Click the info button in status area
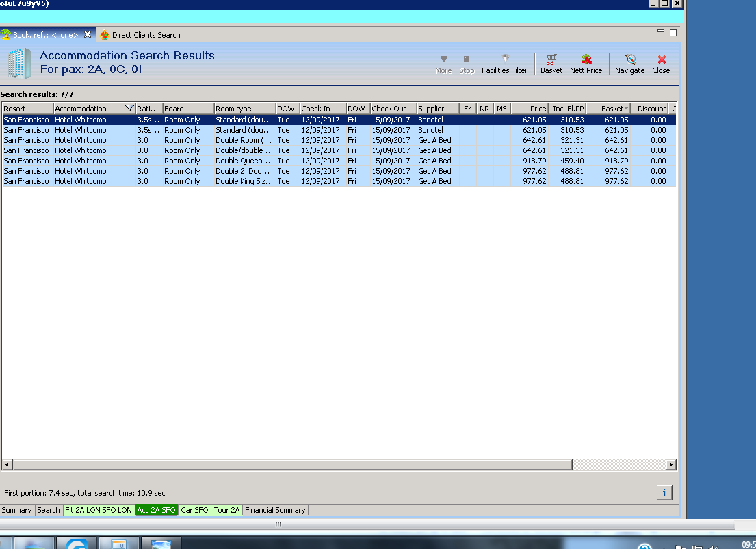Image resolution: width=756 pixels, height=549 pixels. pyautogui.click(x=664, y=492)
